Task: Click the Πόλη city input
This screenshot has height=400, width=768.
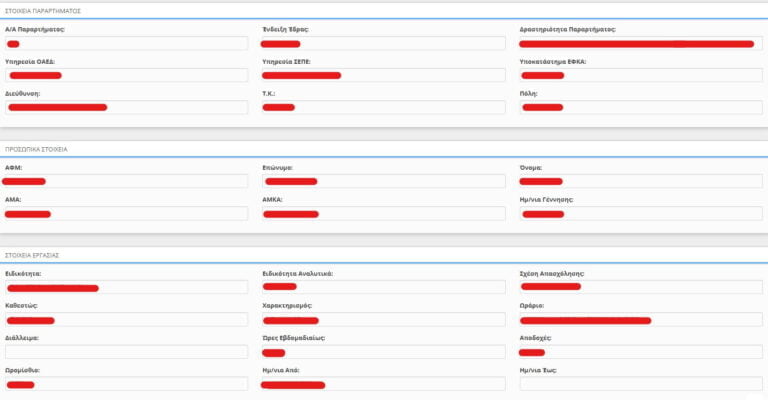Action: pyautogui.click(x=640, y=107)
